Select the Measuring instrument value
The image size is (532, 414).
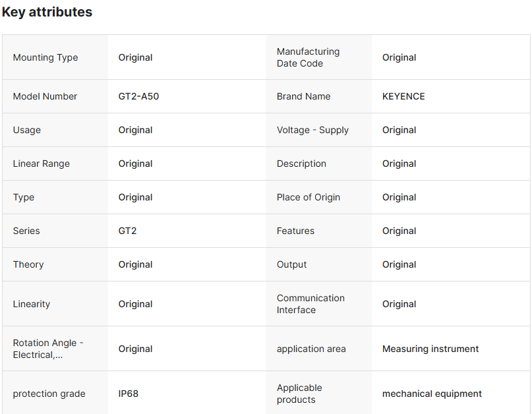[x=430, y=349]
